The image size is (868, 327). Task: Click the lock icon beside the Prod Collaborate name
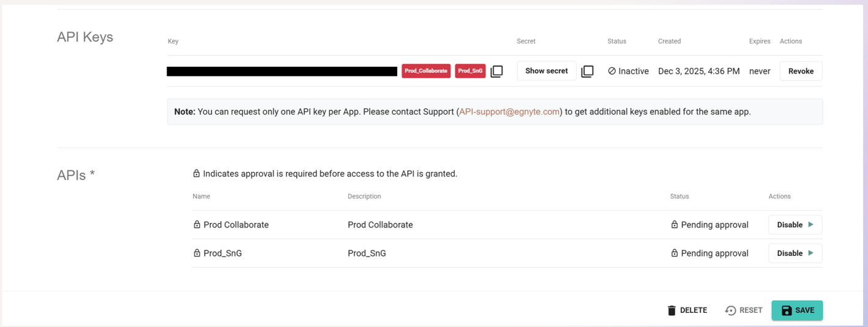click(197, 225)
